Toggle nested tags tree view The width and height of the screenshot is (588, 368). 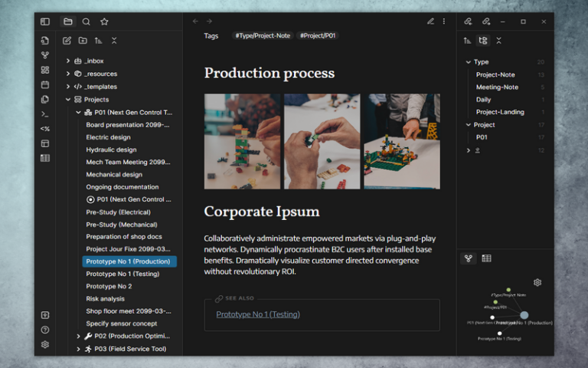point(483,41)
